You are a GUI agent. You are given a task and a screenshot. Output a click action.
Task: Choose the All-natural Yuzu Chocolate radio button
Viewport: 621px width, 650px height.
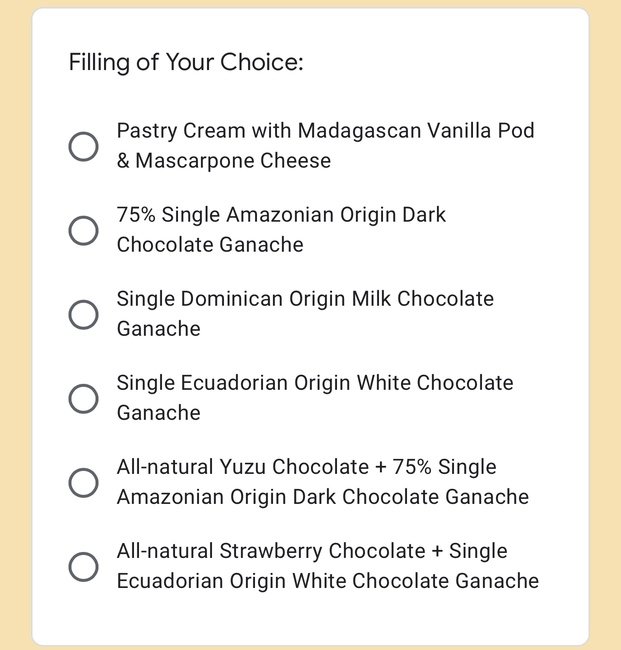pos(83,483)
